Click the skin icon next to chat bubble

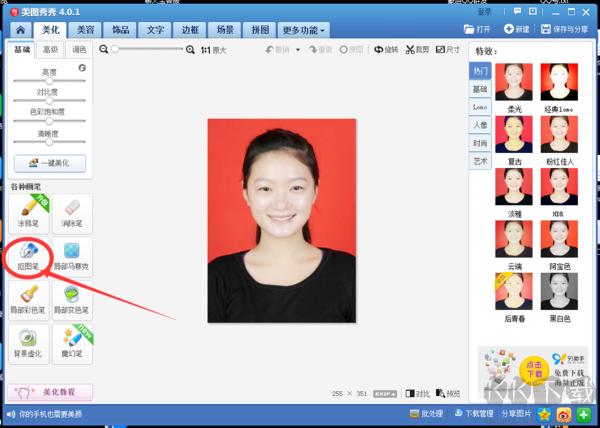pyautogui.click(x=533, y=11)
